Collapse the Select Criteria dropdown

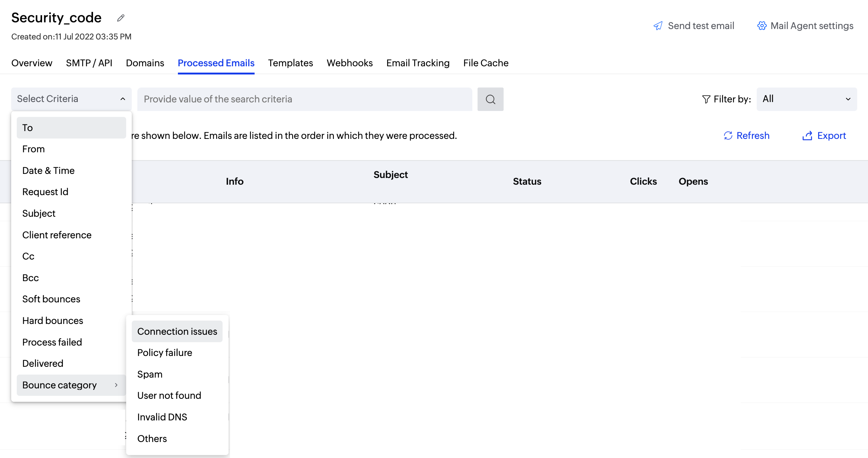pyautogui.click(x=122, y=99)
